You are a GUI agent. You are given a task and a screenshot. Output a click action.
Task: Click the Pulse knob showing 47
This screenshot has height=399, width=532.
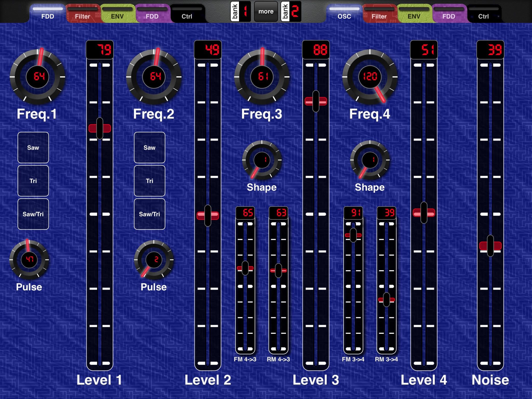29,260
